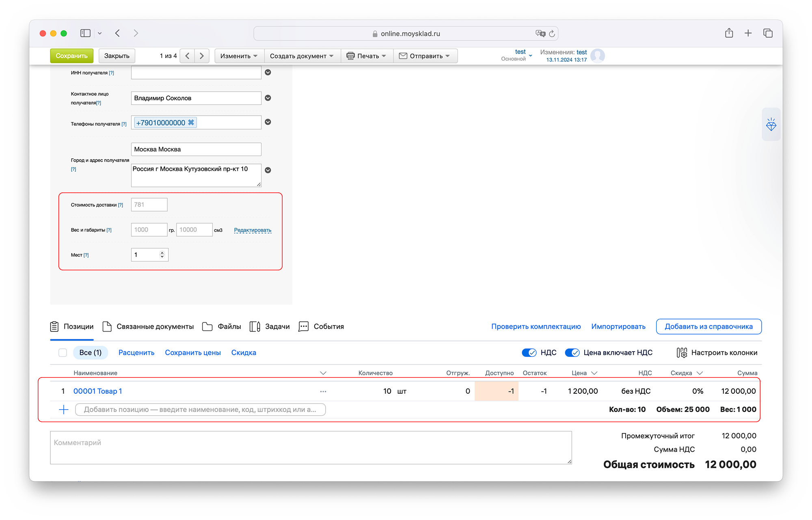Click into the Комментарий text area
Image resolution: width=812 pixels, height=520 pixels.
311,448
